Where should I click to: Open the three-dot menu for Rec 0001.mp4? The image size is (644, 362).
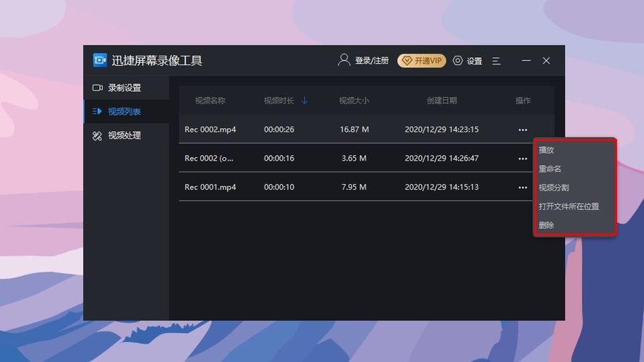(x=522, y=188)
